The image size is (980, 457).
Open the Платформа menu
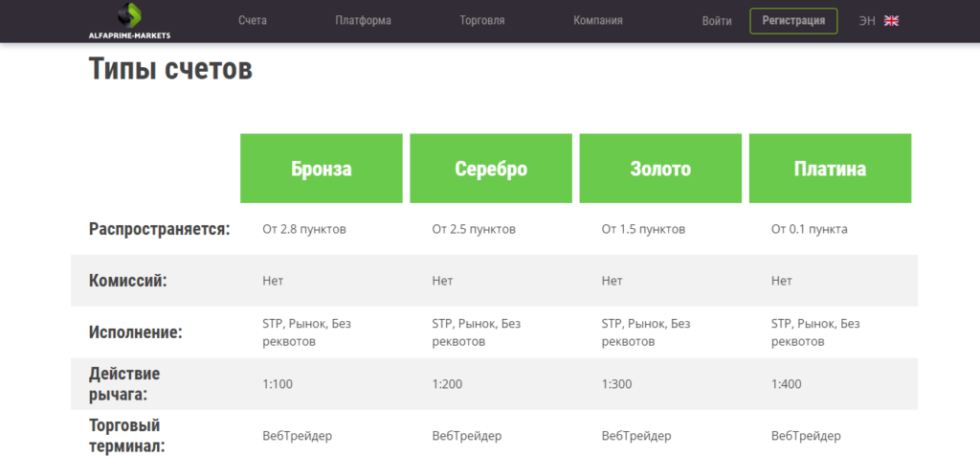[x=363, y=21]
